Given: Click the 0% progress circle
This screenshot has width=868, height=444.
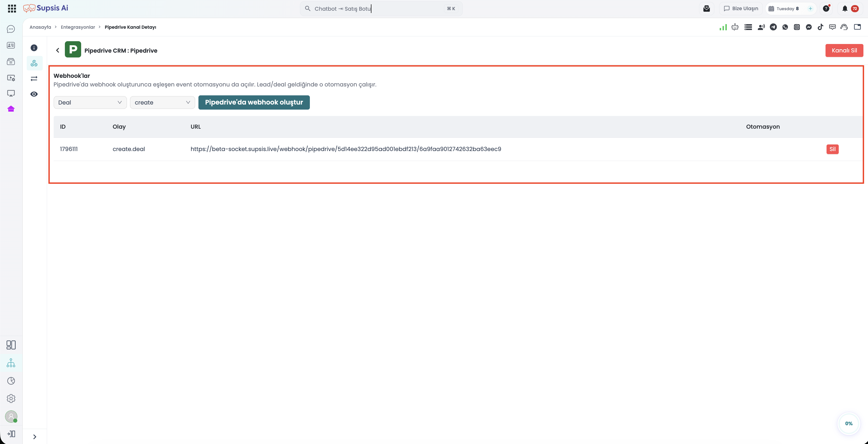Looking at the screenshot, I should tap(849, 423).
